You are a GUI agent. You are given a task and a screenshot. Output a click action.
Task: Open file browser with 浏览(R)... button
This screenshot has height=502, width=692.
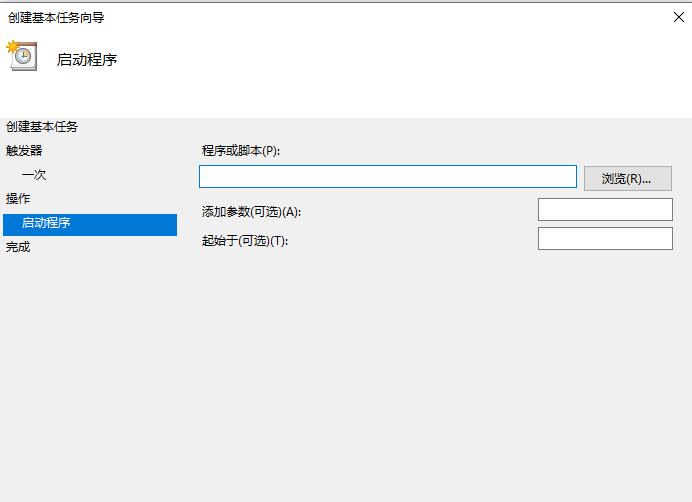point(628,178)
